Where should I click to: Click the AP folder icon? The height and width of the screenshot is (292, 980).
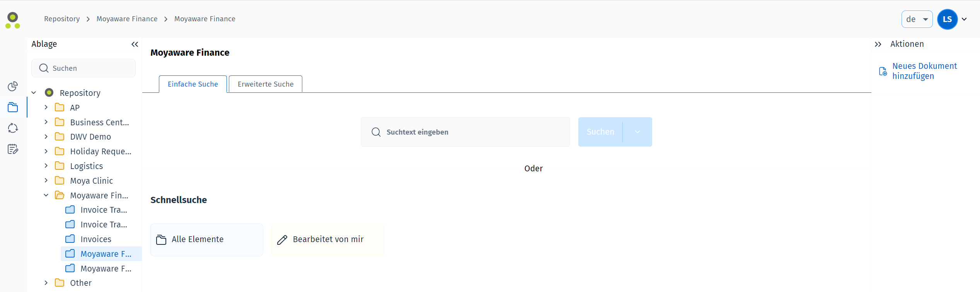click(60, 108)
